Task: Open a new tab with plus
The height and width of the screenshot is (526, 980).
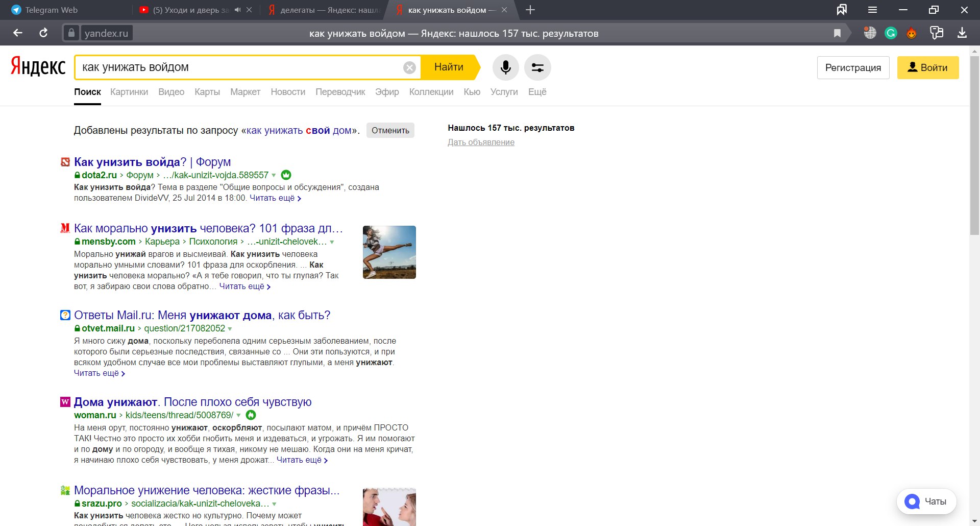Action: [x=530, y=10]
